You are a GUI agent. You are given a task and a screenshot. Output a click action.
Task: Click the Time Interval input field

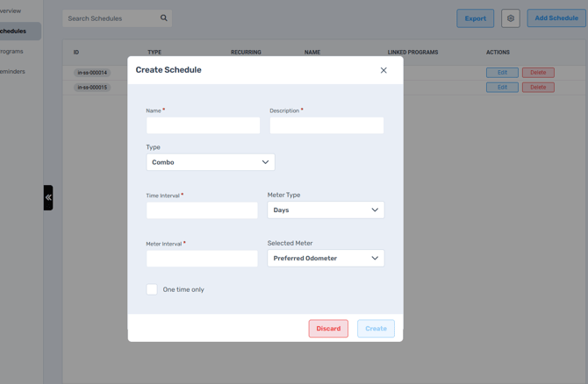pyautogui.click(x=202, y=210)
